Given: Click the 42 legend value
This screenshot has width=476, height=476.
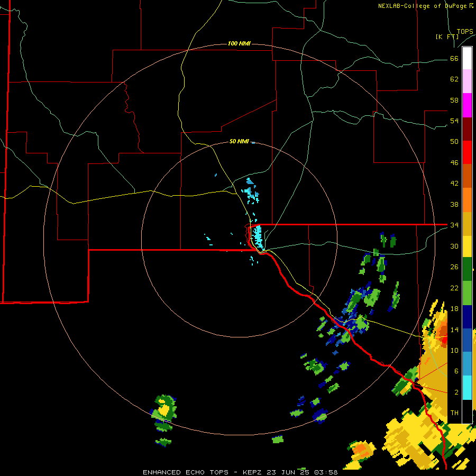Looking at the screenshot, I should click(454, 184).
